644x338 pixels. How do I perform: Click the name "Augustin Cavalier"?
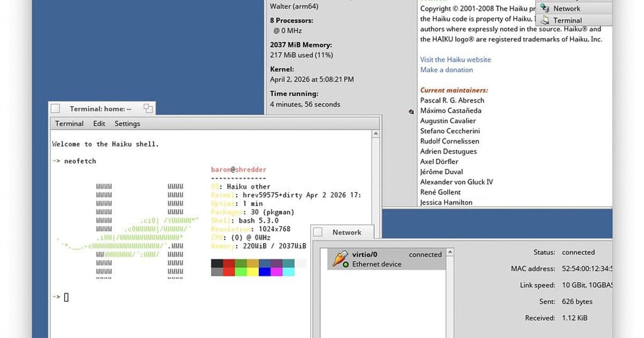point(448,121)
